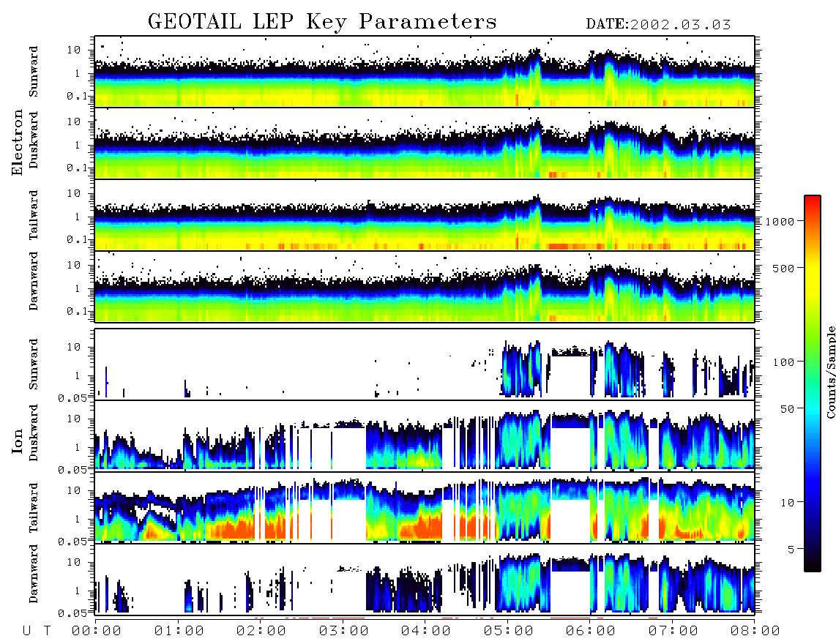Select the Electron "Dawnward" axis label
Viewport: 836px width, 644px height.
coord(34,281)
